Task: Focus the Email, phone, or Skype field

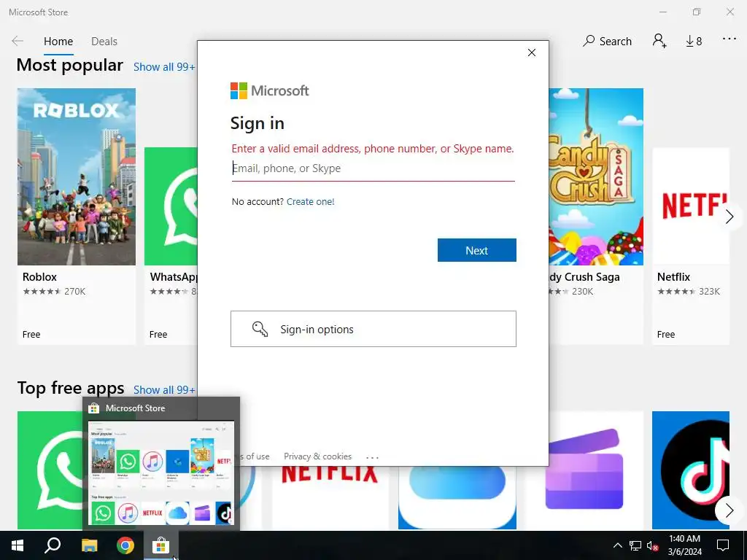Action: coord(373,168)
